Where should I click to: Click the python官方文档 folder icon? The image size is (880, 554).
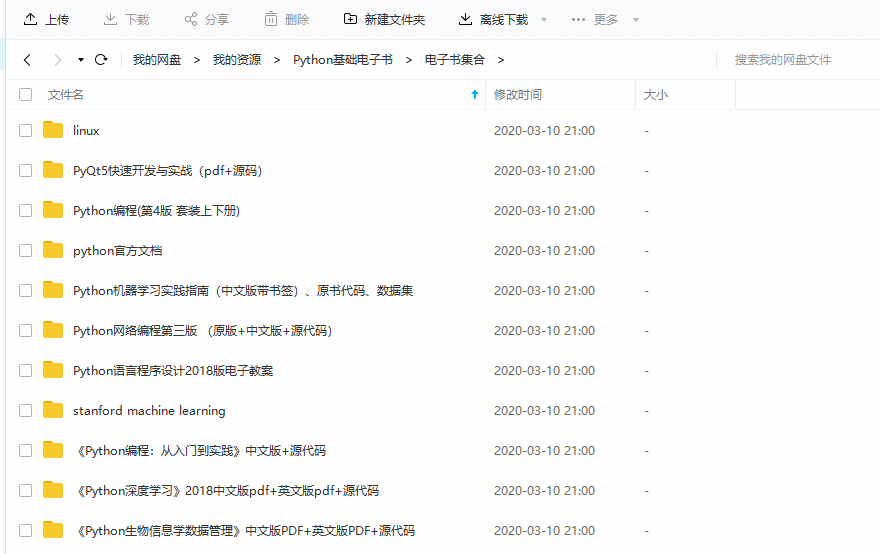[53, 250]
